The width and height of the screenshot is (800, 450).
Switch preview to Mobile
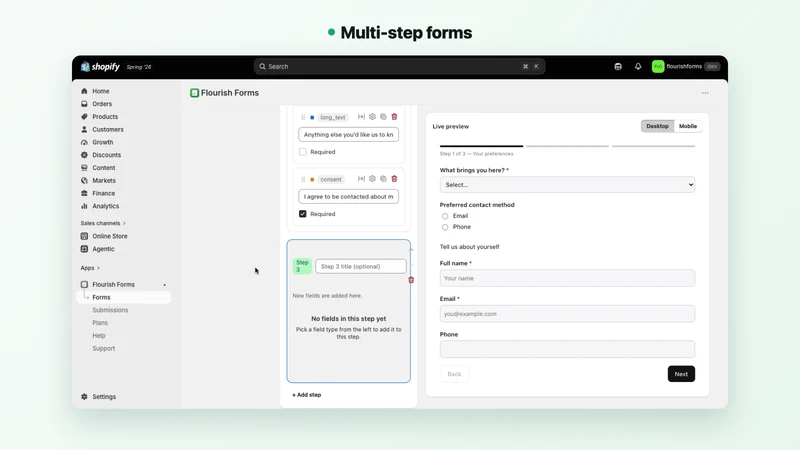tap(688, 126)
